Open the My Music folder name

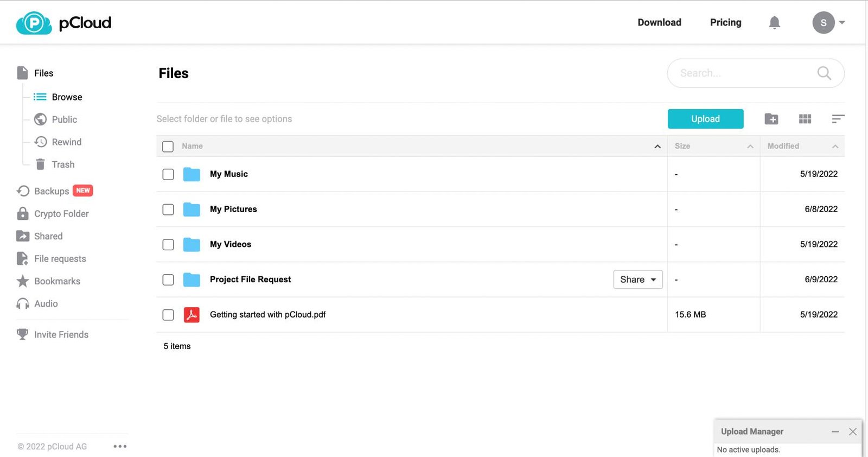229,174
